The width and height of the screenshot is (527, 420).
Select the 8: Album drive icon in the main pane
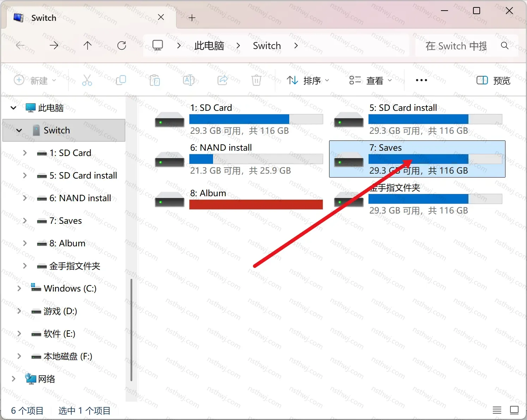point(170,199)
